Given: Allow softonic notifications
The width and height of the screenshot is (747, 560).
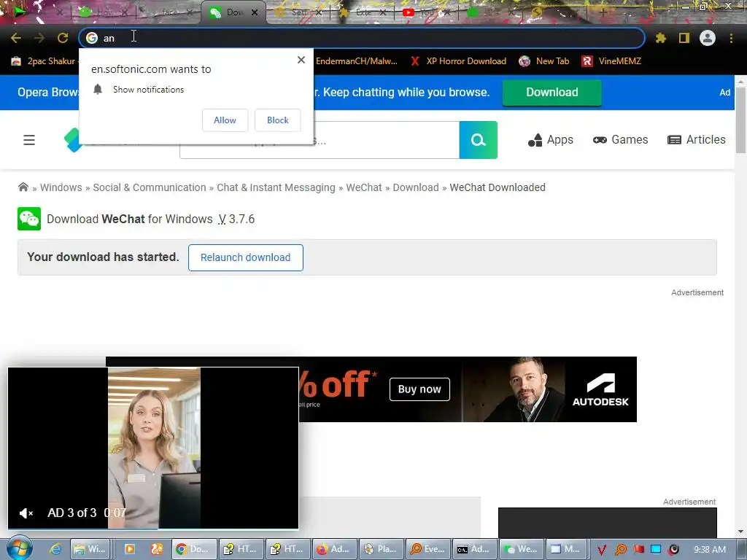Looking at the screenshot, I should click(x=225, y=120).
